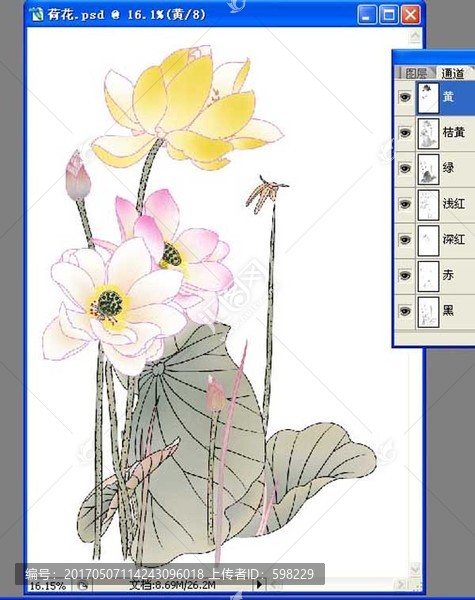
Task: Click the 桔黄 channel name
Action: tap(454, 132)
